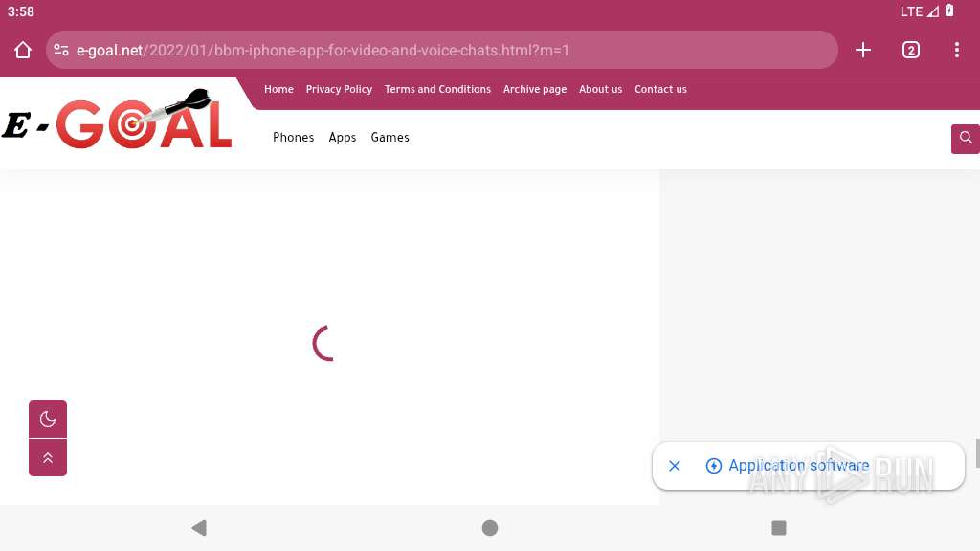Click the E-GOAL site logo
980x551 pixels.
point(117,120)
